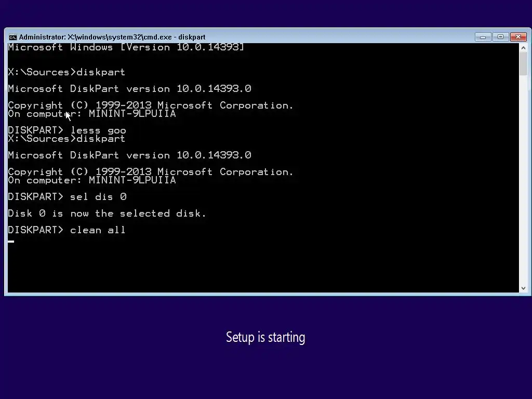This screenshot has height=399, width=532.
Task: Click the vertical scrollbar thumb
Action: pos(523,64)
